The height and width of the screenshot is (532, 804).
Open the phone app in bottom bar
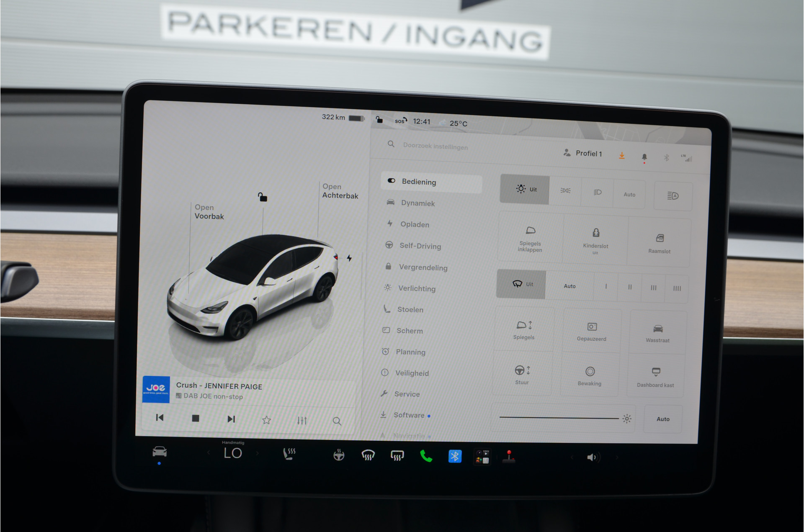[x=426, y=456]
